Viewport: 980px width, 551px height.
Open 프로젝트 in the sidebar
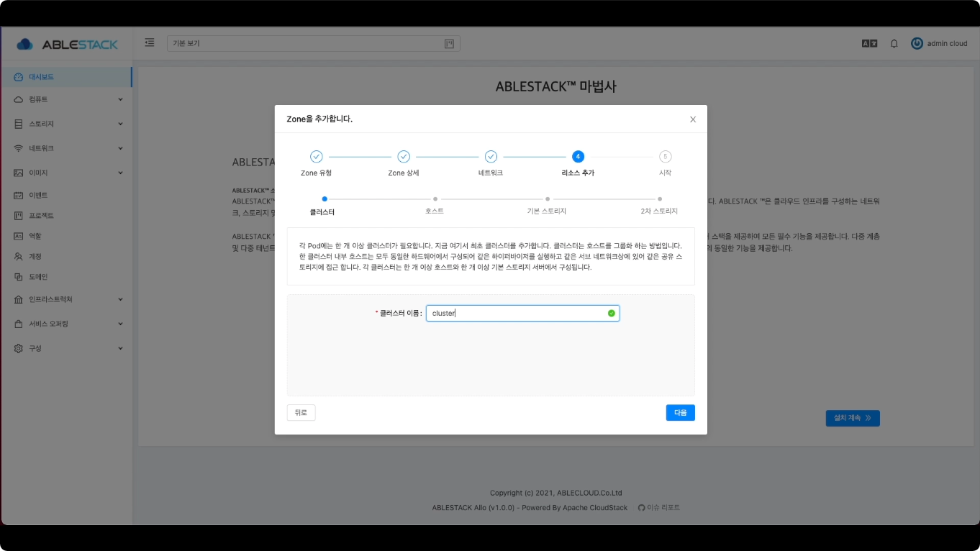tap(66, 216)
